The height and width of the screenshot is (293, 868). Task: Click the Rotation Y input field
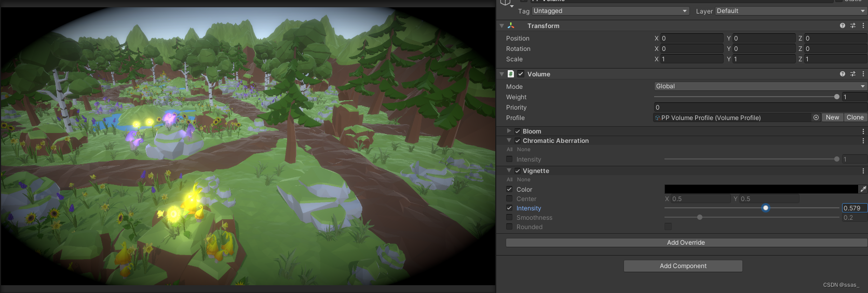[x=764, y=48]
